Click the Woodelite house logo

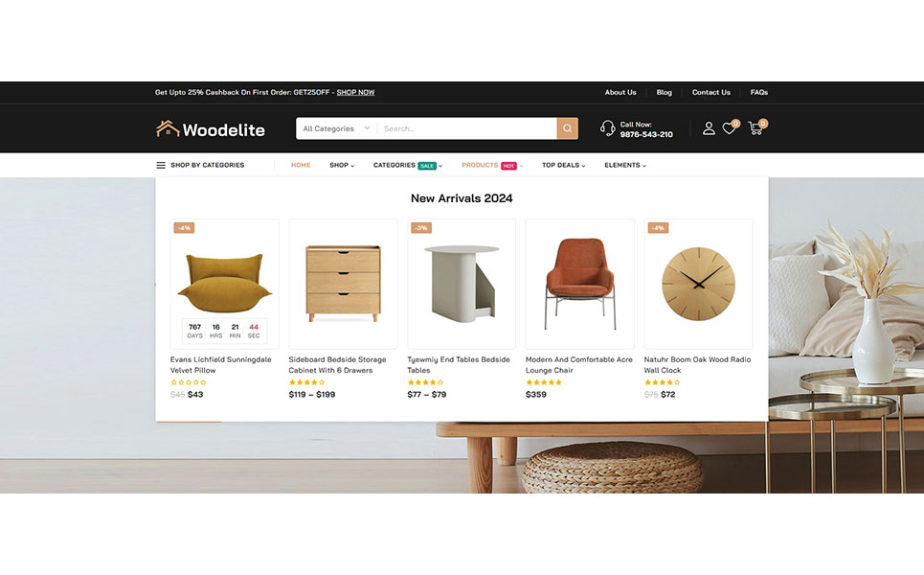[x=211, y=129]
